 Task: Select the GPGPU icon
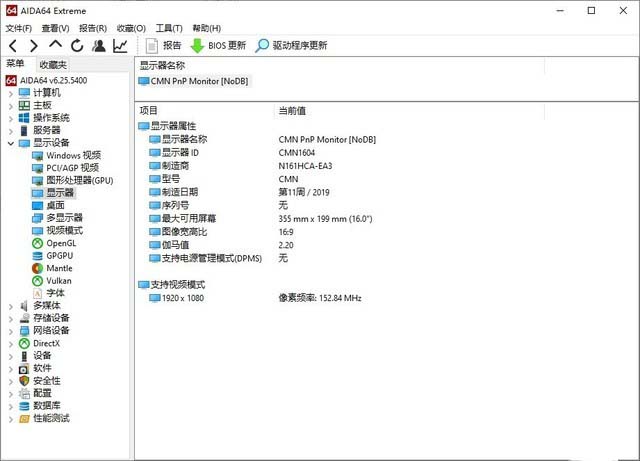38,256
